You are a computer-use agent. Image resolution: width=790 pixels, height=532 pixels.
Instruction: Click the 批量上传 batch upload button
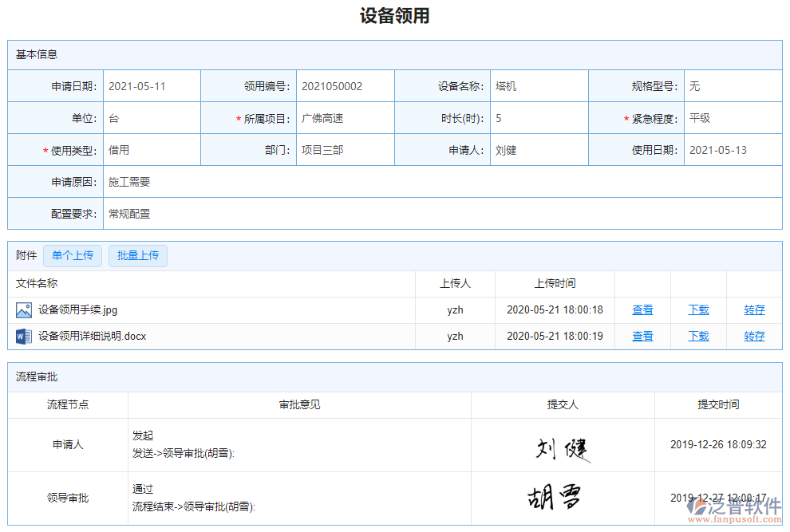137,255
